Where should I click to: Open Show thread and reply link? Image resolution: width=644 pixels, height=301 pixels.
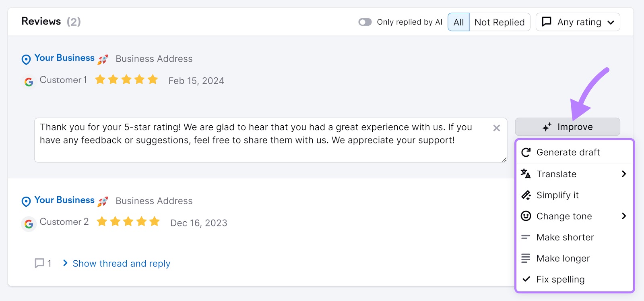point(121,263)
